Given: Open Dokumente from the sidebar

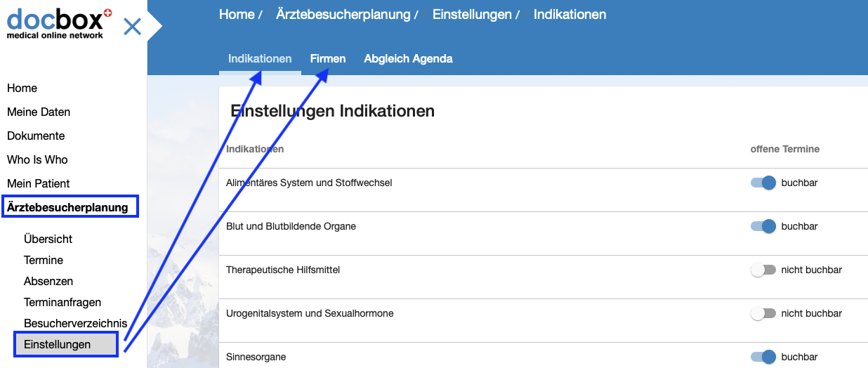Looking at the screenshot, I should 36,136.
